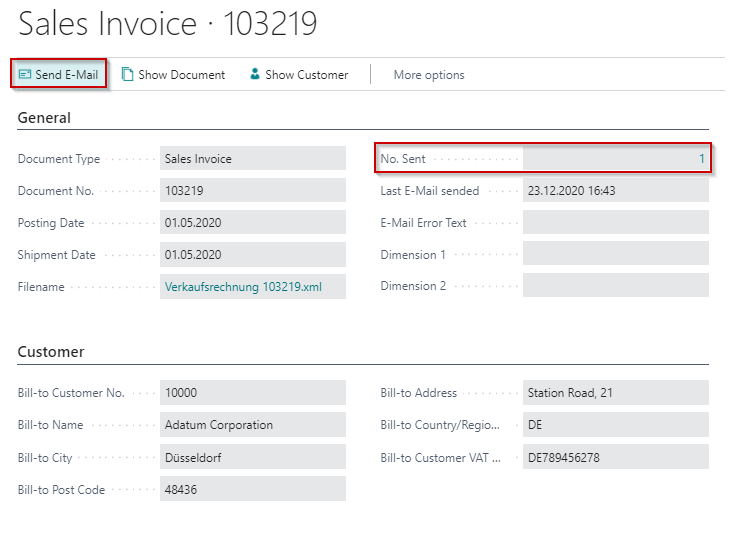
Task: Click the Shipment Date field
Action: click(x=252, y=255)
